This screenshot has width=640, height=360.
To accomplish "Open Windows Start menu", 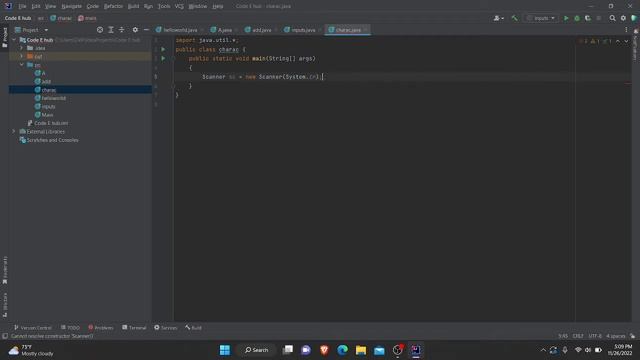I will pos(225,350).
